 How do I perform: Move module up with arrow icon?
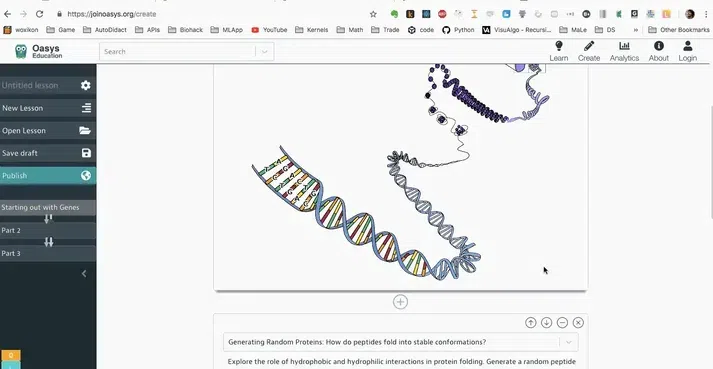click(530, 323)
